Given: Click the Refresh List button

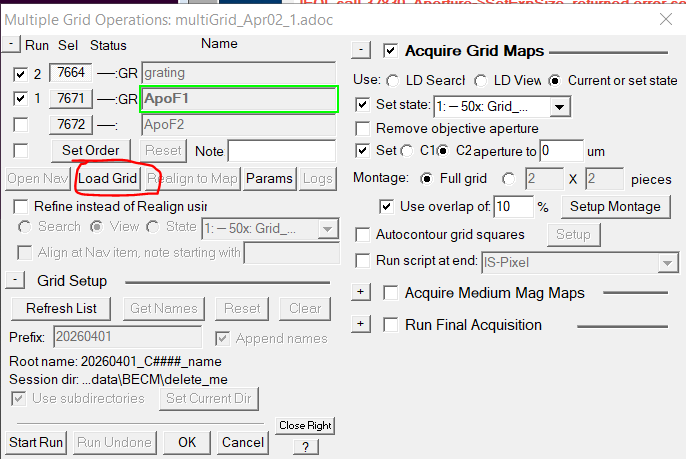Looking at the screenshot, I should 61,308.
